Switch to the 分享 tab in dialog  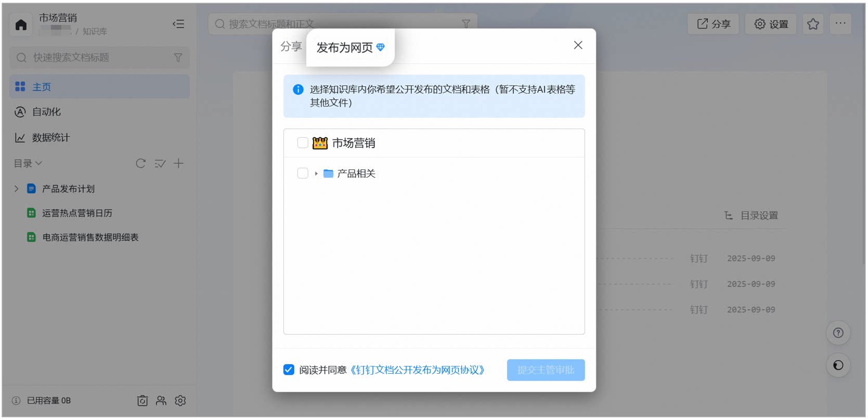291,47
